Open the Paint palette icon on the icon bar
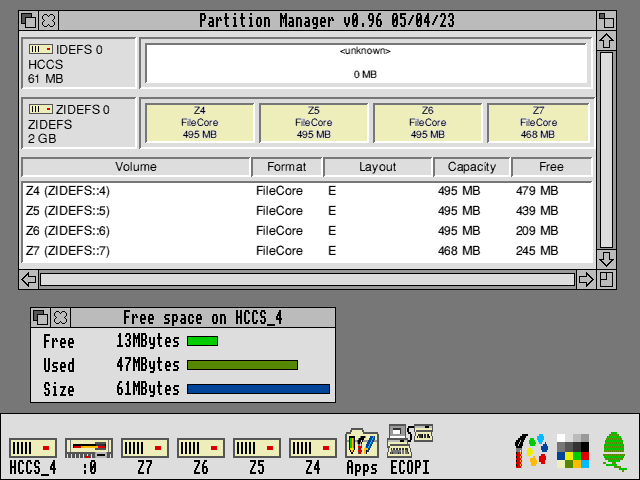The height and width of the screenshot is (480, 640). pos(531,451)
